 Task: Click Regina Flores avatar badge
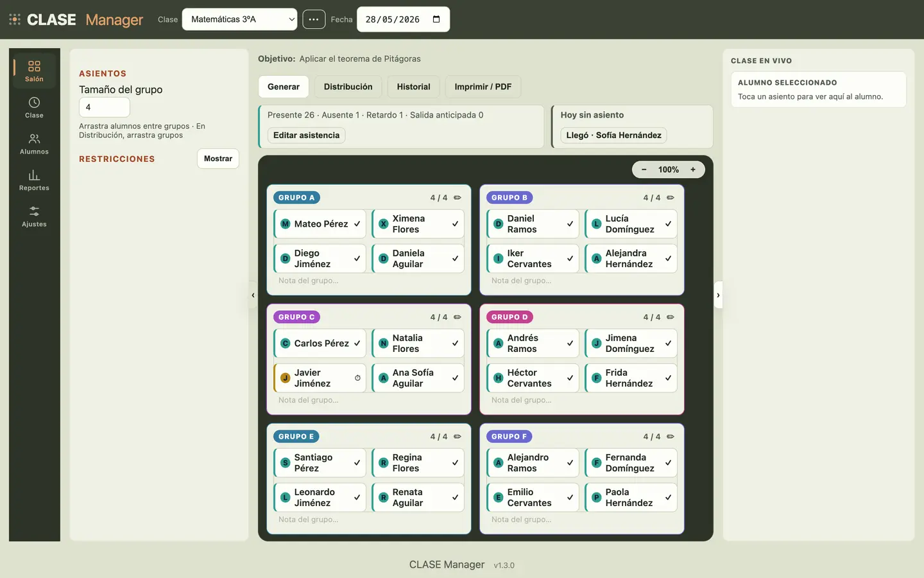[383, 463]
